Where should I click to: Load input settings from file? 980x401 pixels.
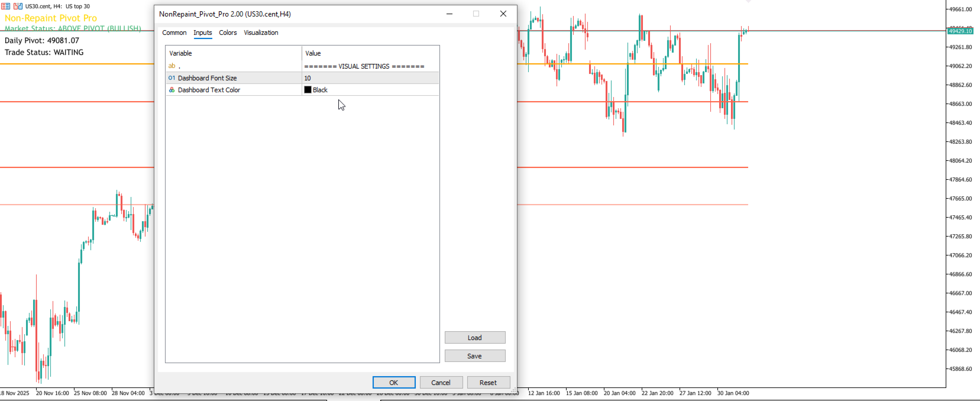[475, 338]
